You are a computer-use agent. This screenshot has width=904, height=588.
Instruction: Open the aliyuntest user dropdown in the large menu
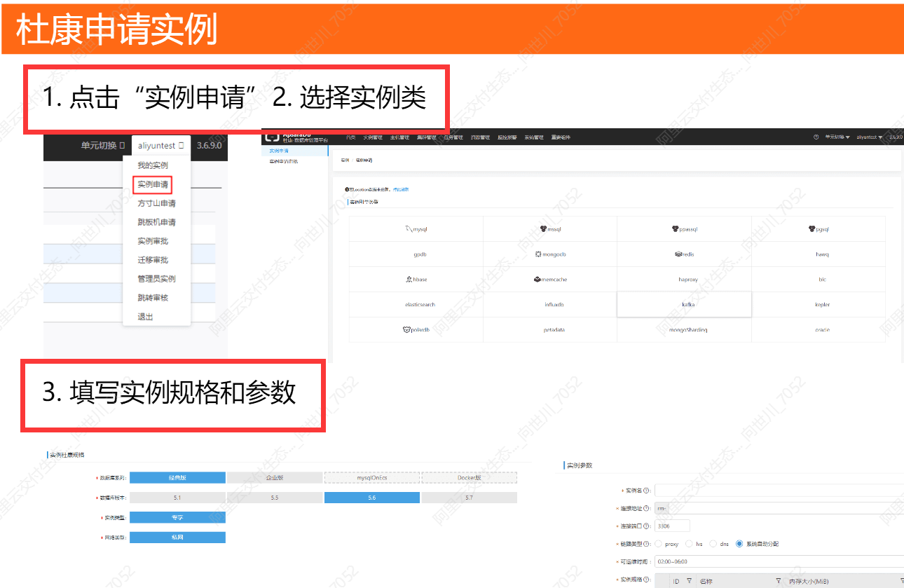click(160, 146)
